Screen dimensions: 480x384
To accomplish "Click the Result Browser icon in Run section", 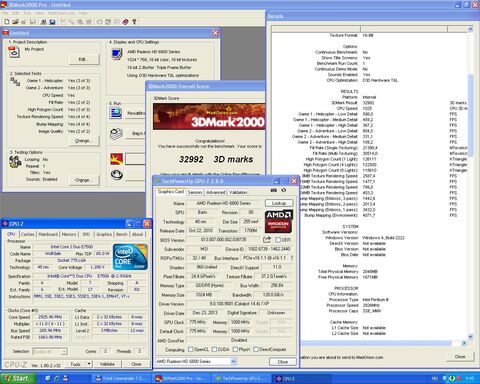I will tap(115, 113).
